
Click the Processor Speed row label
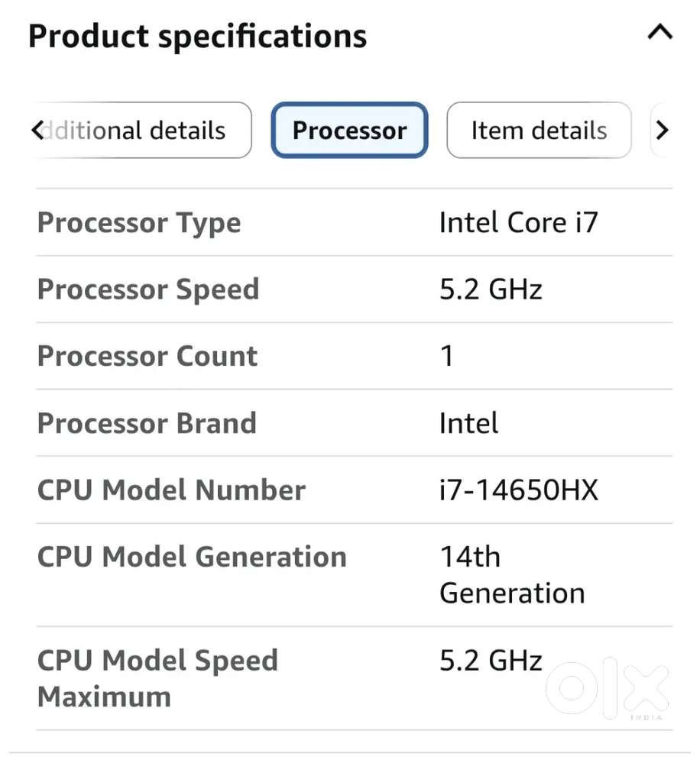pyautogui.click(x=148, y=289)
